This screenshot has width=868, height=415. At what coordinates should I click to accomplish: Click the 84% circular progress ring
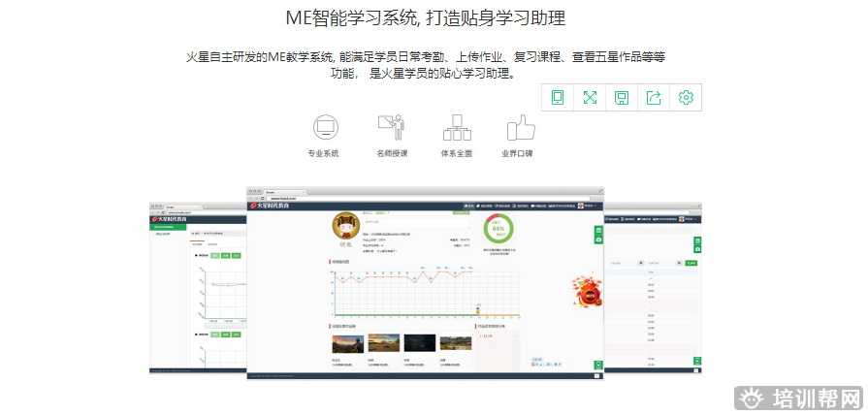(498, 229)
